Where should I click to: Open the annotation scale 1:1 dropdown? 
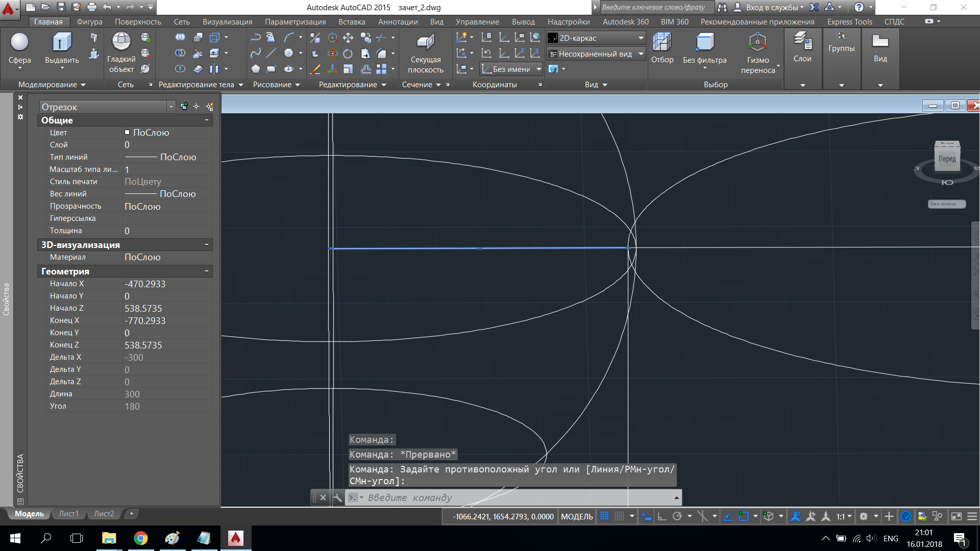844,516
